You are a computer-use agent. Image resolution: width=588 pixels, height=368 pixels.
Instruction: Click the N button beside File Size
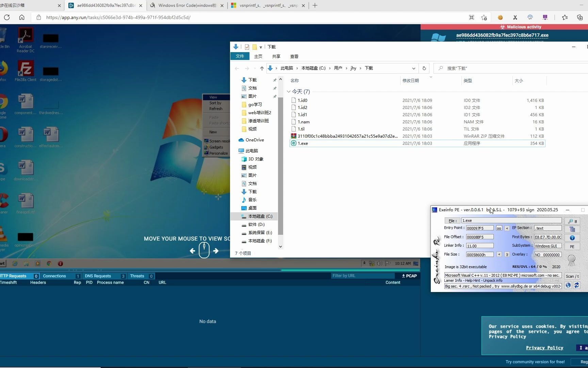click(x=507, y=255)
